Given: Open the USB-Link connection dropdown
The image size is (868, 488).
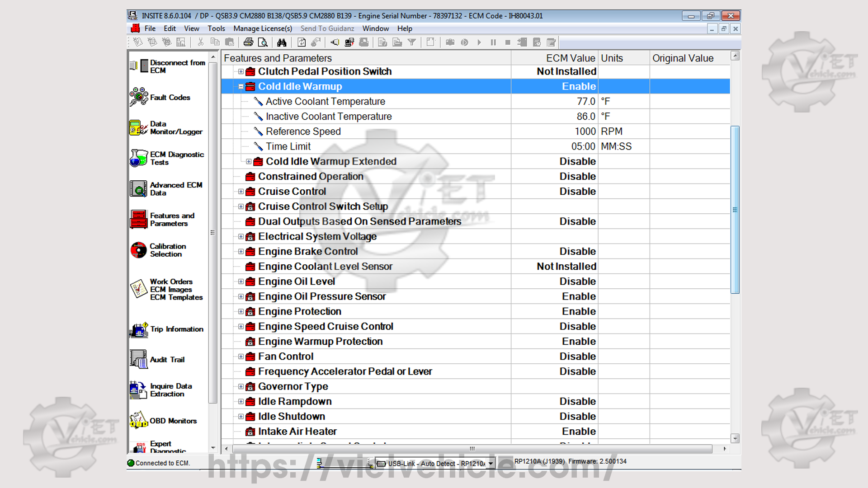Looking at the screenshot, I should (491, 464).
